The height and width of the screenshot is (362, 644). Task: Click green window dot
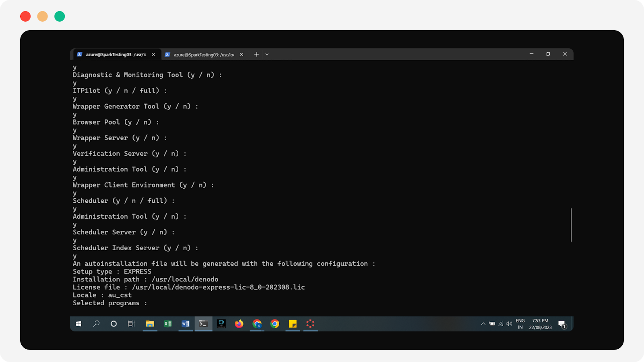click(60, 16)
